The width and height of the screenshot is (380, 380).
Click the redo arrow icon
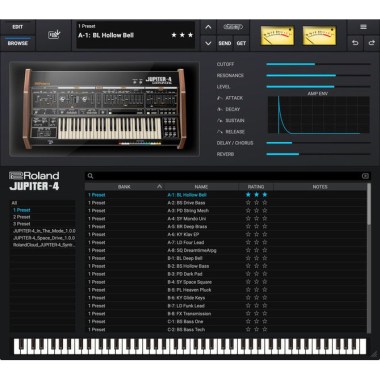pyautogui.click(x=372, y=43)
